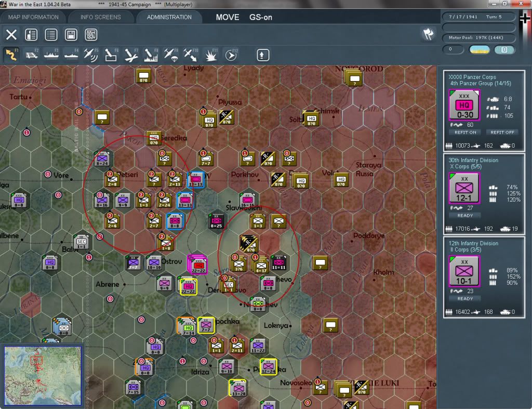532x409 pixels.
Task: Click the minimap overview of the front
Action: click(x=43, y=376)
